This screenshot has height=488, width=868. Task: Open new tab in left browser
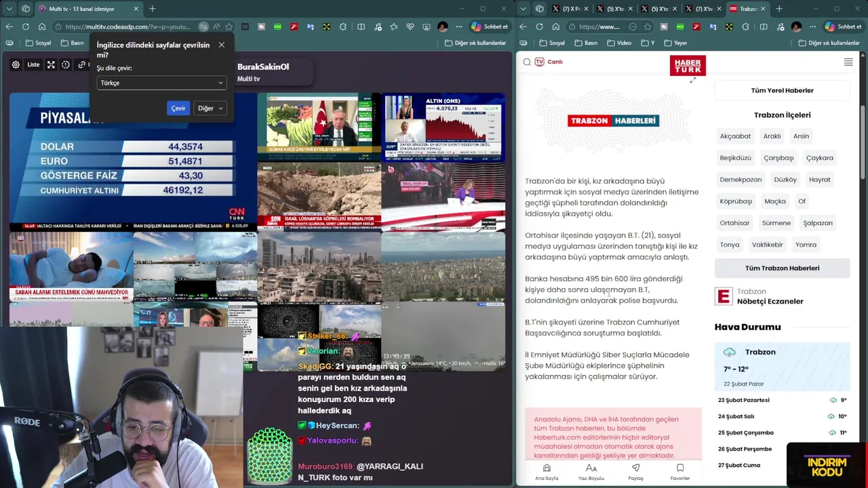click(x=153, y=9)
